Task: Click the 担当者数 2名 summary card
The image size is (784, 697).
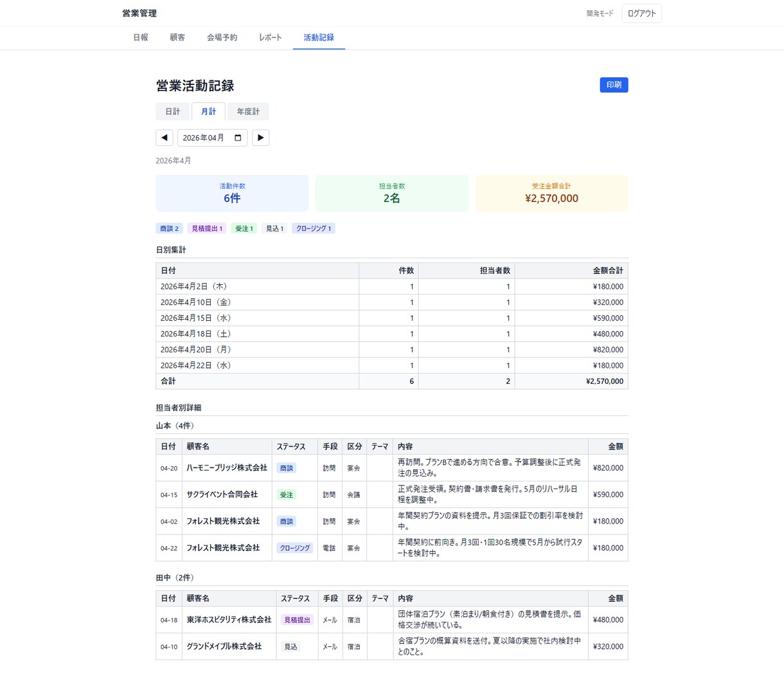Action: [392, 193]
